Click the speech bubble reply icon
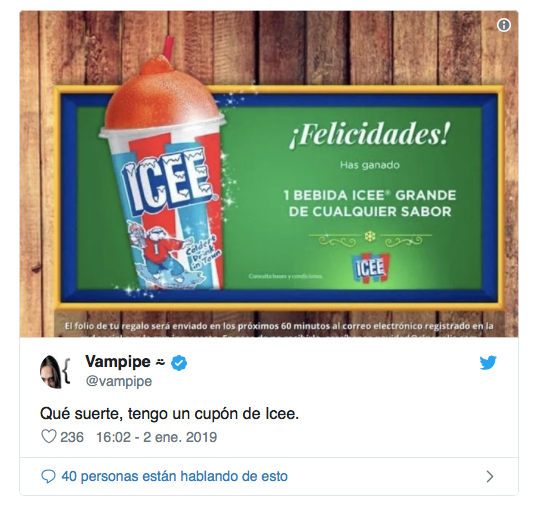Screen dimensions: 537x510 [x=48, y=476]
